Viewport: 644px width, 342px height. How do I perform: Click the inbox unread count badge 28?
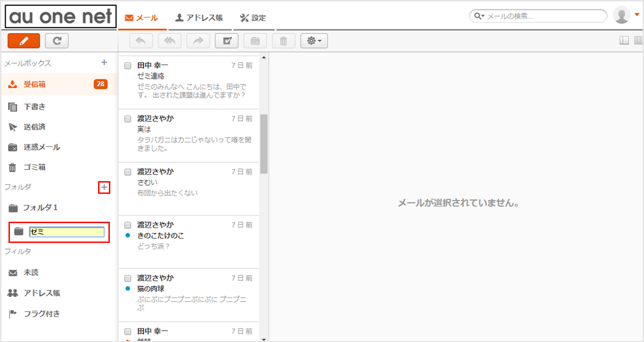[100, 84]
